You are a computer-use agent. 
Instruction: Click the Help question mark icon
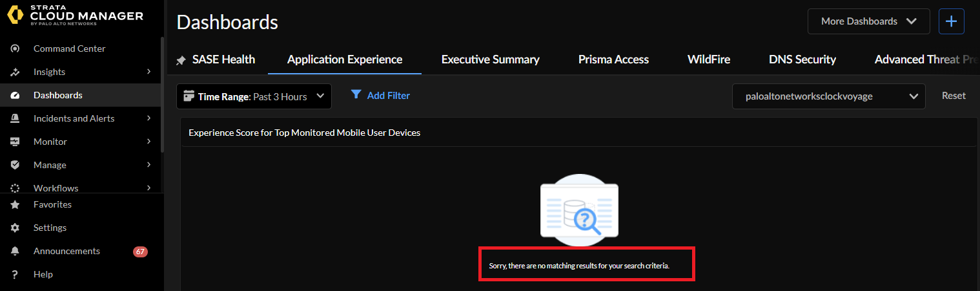pyautogui.click(x=15, y=274)
